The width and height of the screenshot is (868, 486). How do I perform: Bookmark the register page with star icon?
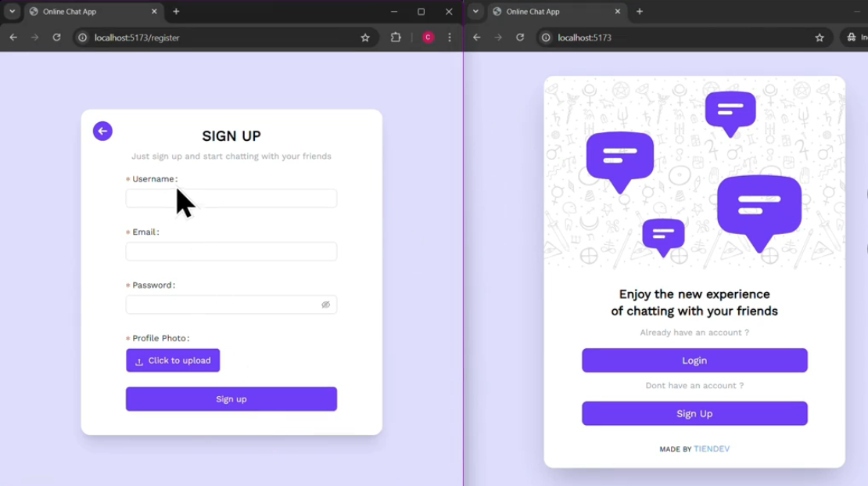[x=365, y=38]
